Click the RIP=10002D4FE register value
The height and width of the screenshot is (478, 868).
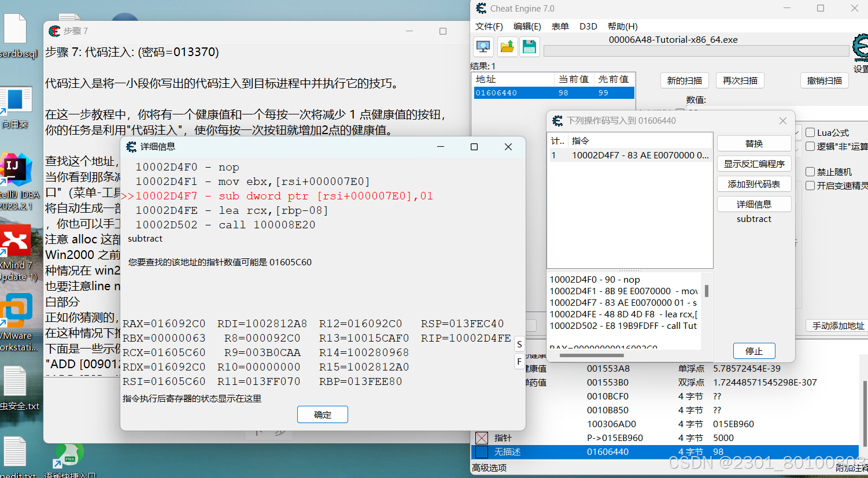(466, 338)
